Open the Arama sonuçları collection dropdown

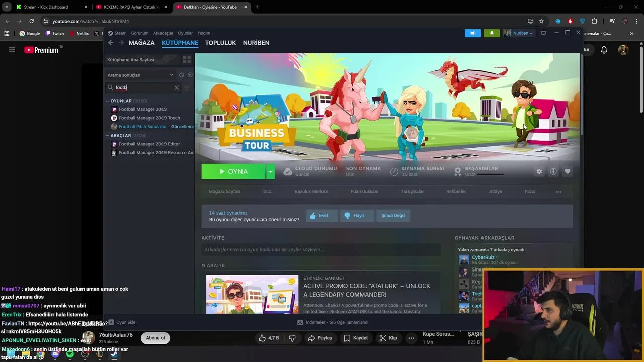[140, 75]
